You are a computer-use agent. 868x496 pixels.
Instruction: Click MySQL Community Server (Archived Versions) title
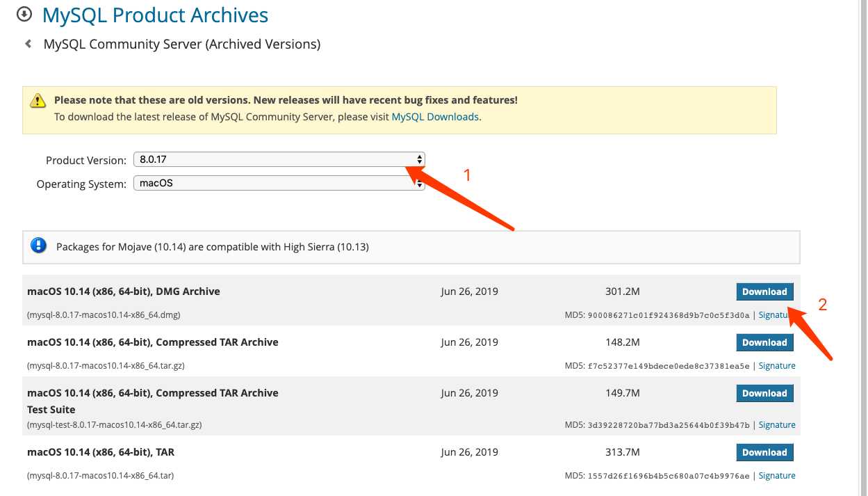click(x=182, y=45)
